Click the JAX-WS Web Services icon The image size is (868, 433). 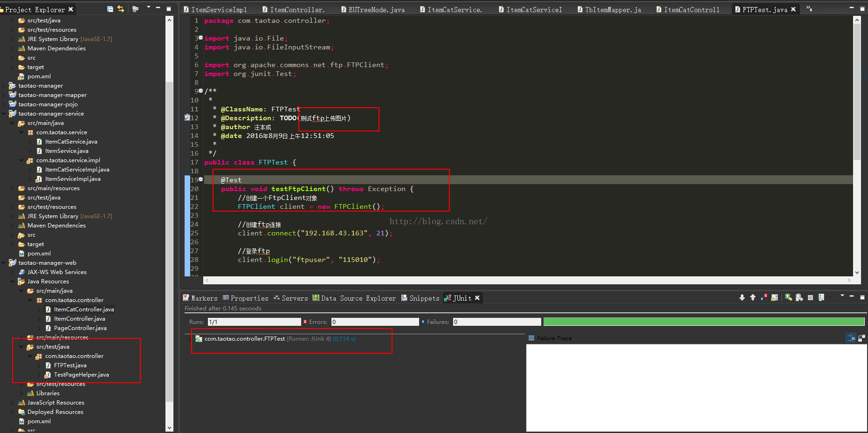point(21,272)
